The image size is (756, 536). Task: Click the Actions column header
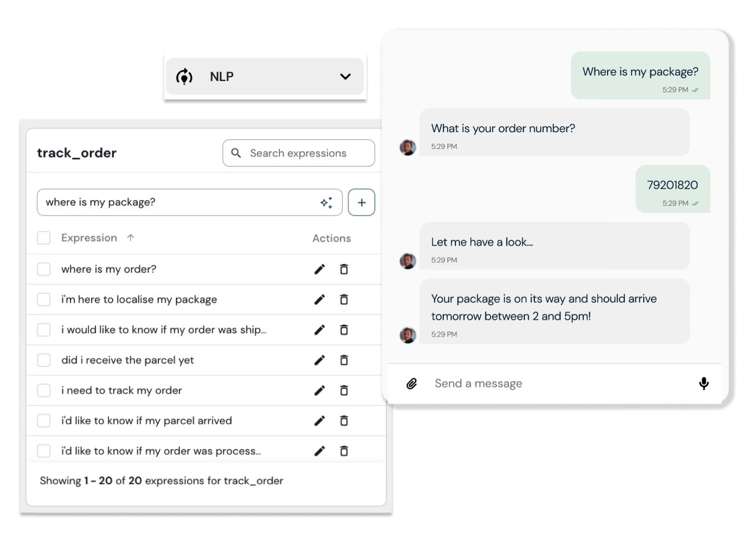pos(332,238)
